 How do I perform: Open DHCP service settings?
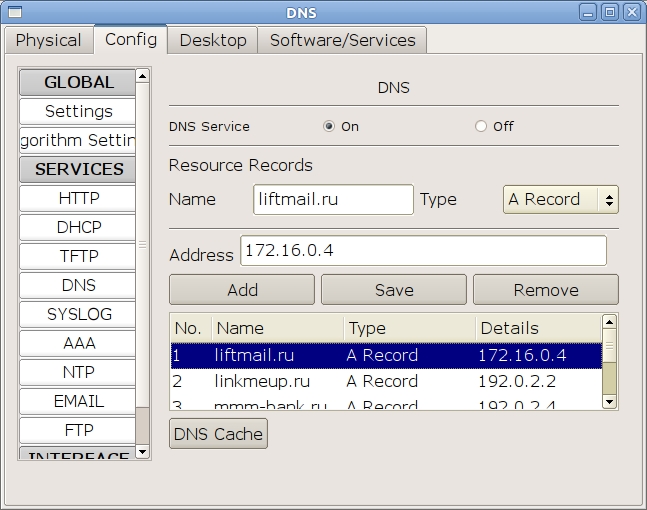point(78,227)
